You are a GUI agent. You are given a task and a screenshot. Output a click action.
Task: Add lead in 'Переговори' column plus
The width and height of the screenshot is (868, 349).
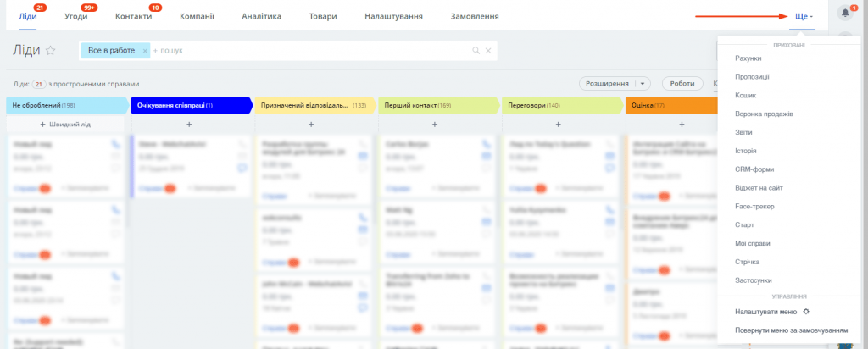pos(558,125)
